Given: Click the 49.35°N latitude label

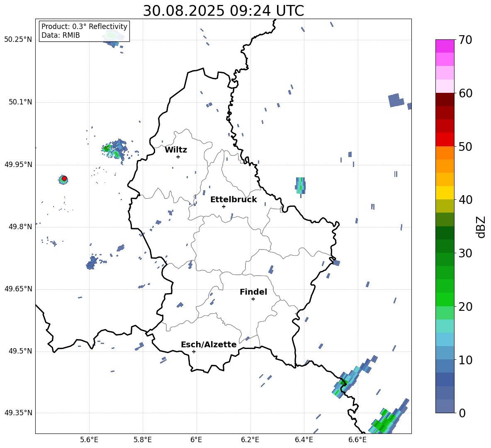Looking at the screenshot, I should (18, 413).
